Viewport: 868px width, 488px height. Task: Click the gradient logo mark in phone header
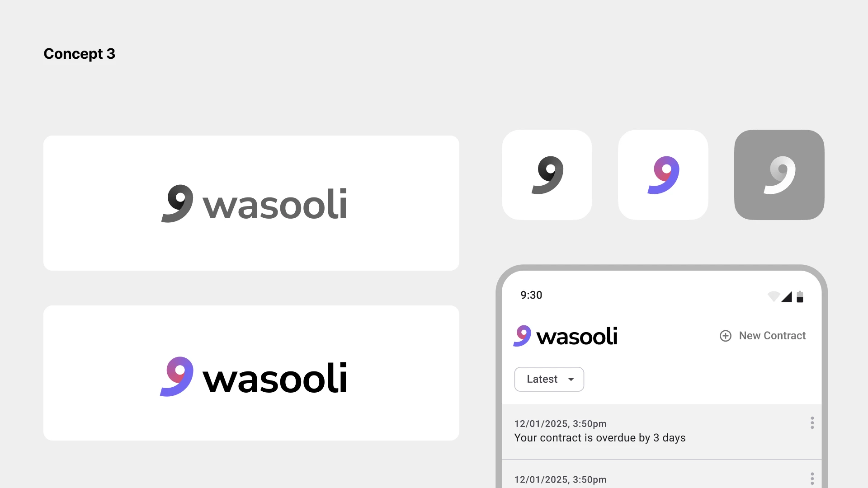[522, 336]
